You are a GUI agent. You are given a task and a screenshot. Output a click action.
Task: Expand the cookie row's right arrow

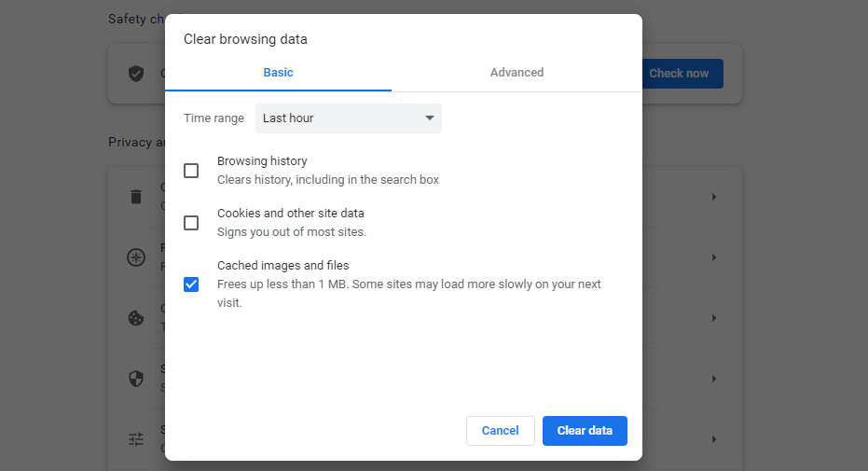(x=714, y=318)
